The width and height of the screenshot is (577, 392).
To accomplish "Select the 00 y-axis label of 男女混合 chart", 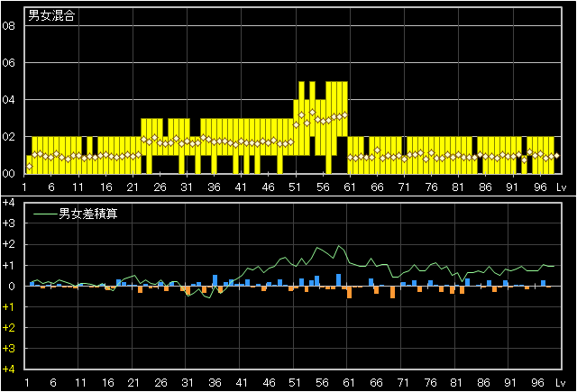I will point(8,174).
